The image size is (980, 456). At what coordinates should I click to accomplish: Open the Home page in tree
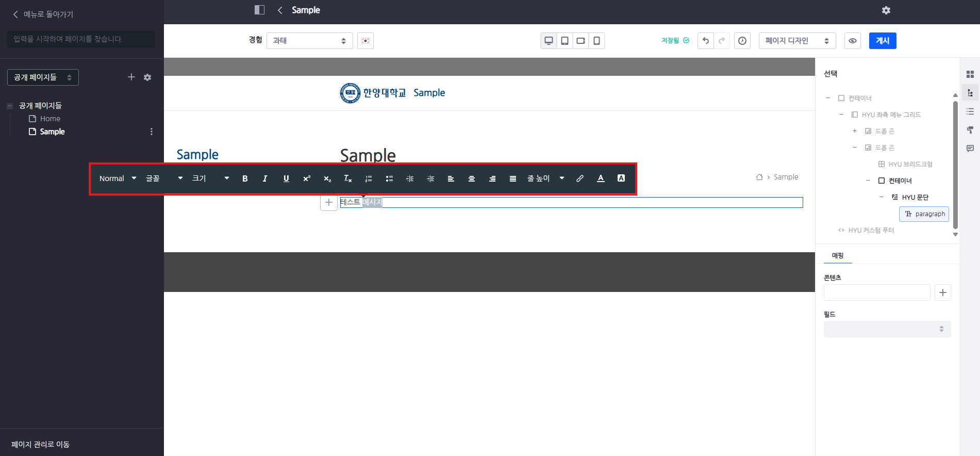(50, 119)
